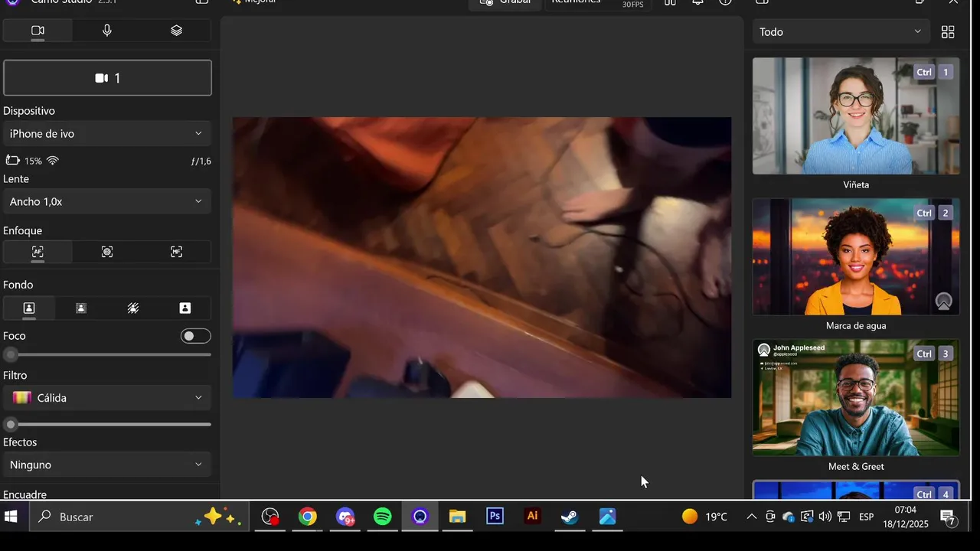Click the Encuadre section heading
Screen dimensions: 980x551
pos(25,494)
